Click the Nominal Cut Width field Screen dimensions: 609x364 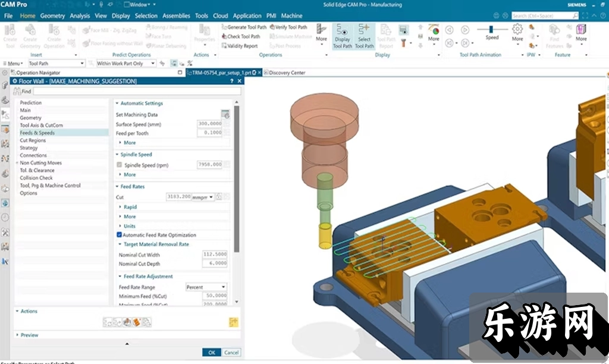215,254
